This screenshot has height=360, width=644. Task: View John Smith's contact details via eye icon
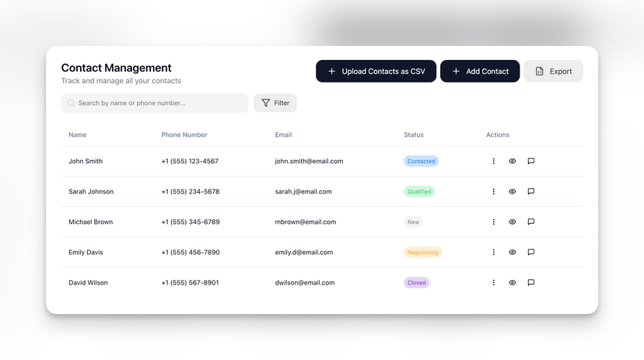click(x=512, y=161)
